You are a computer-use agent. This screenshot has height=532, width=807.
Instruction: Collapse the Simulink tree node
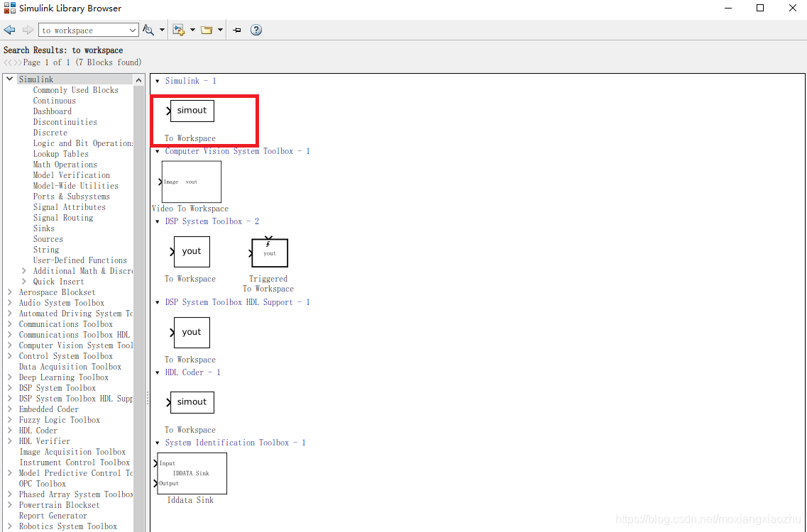[10, 79]
